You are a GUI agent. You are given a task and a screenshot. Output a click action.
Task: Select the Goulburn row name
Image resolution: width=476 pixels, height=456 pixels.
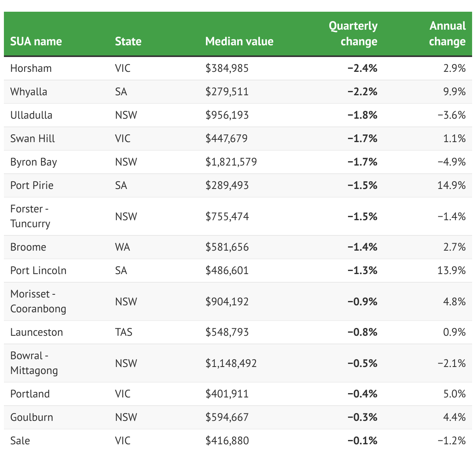coord(32,417)
